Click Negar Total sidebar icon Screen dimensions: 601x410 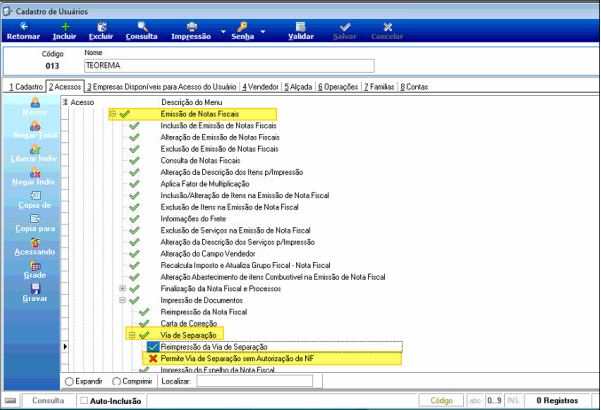point(35,126)
